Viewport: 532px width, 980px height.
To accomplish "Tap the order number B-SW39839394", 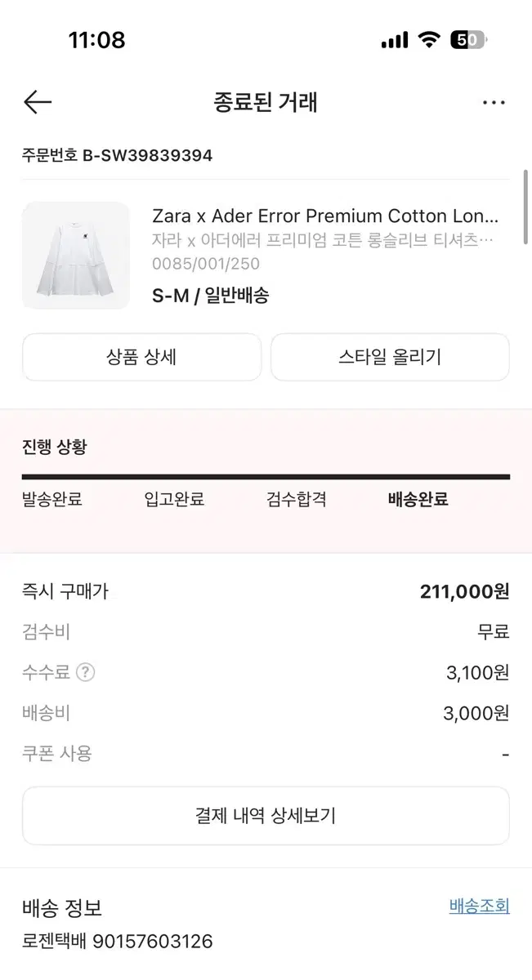I will point(117,155).
